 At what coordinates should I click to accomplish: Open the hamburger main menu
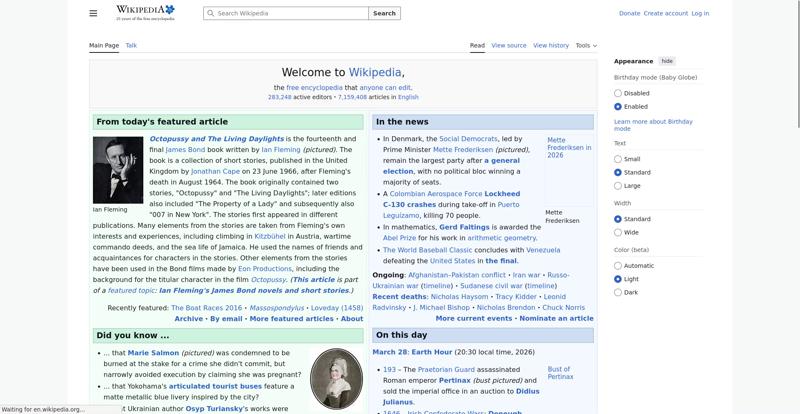pyautogui.click(x=93, y=13)
